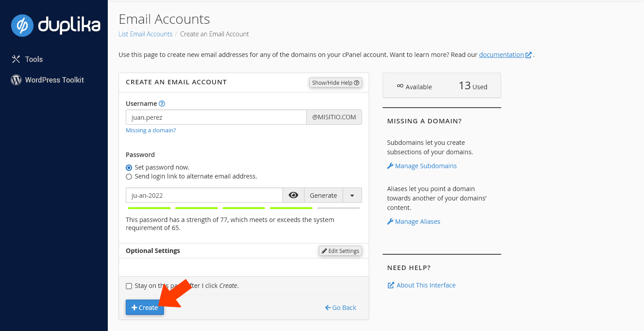644x331 pixels.
Task: Expand the Generate password options dropdown arrow
Action: pyautogui.click(x=352, y=195)
